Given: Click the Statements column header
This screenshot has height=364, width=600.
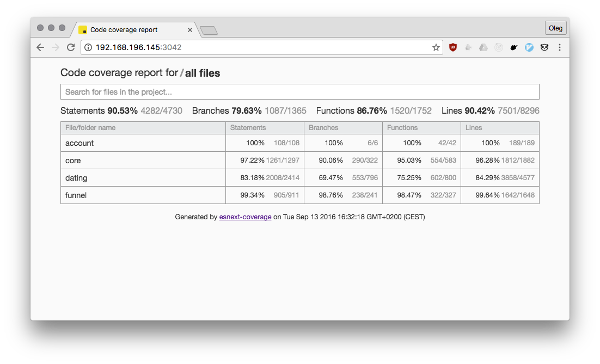Looking at the screenshot, I should 265,128.
